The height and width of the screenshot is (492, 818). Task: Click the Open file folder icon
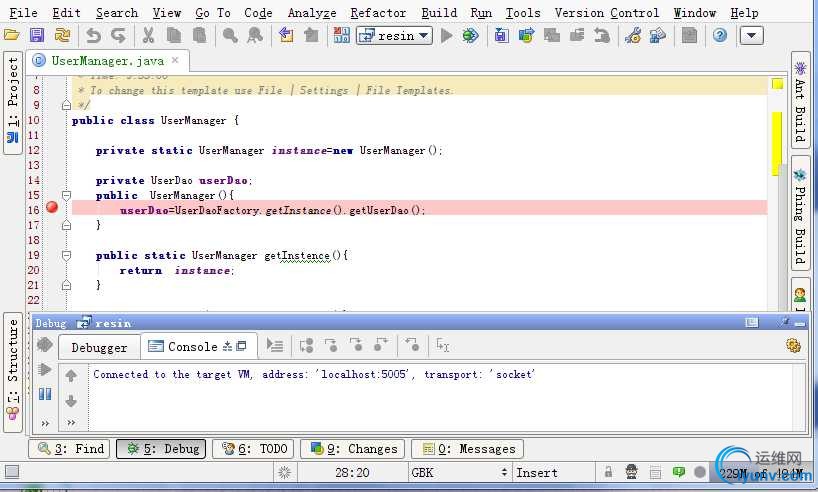click(x=11, y=35)
